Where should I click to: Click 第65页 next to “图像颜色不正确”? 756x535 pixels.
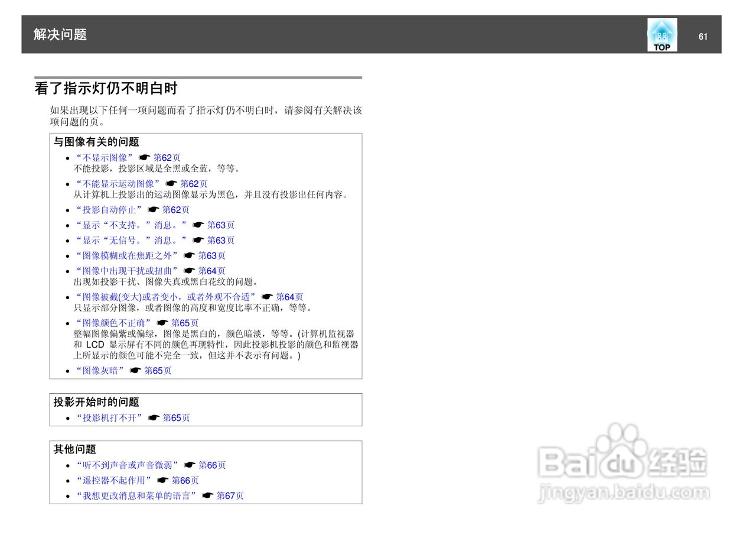pyautogui.click(x=185, y=323)
